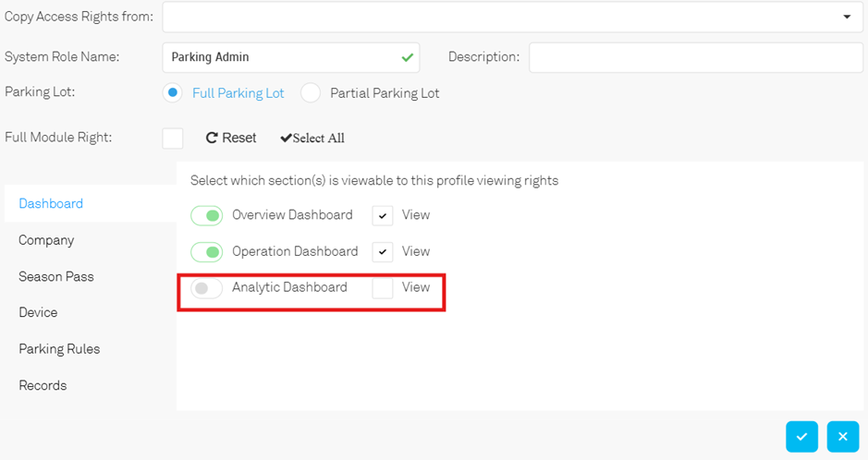Uncheck the Overview Dashboard View checkbox
The width and height of the screenshot is (868, 460).
pos(383,215)
